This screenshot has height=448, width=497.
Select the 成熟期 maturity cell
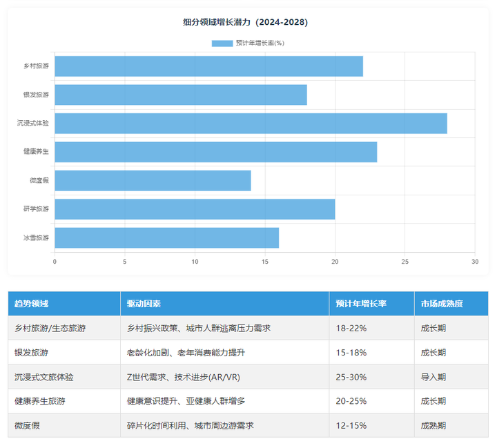point(451,425)
